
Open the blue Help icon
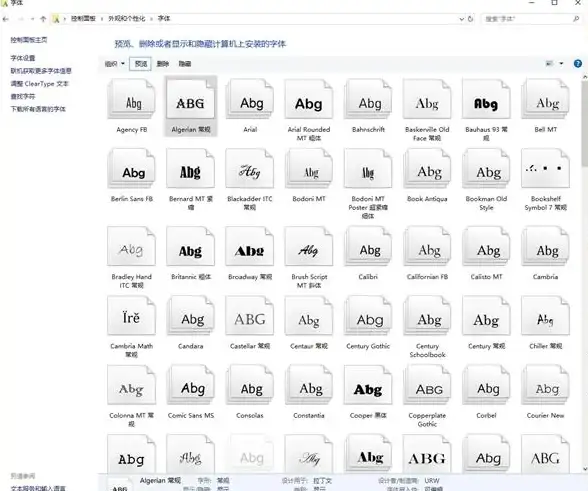[x=578, y=63]
